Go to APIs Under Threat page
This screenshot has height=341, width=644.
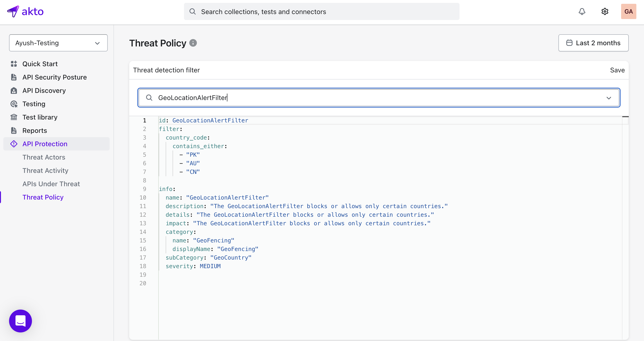[51, 184]
